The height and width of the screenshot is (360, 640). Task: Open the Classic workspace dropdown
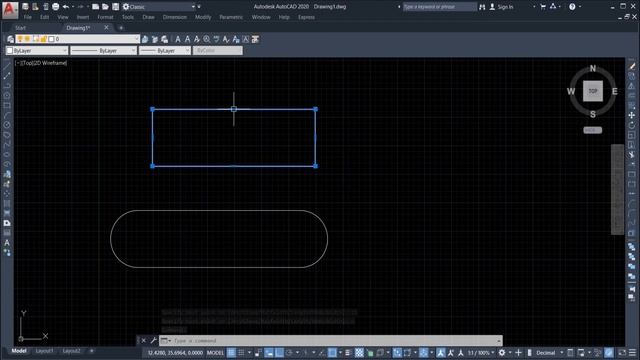tap(159, 7)
